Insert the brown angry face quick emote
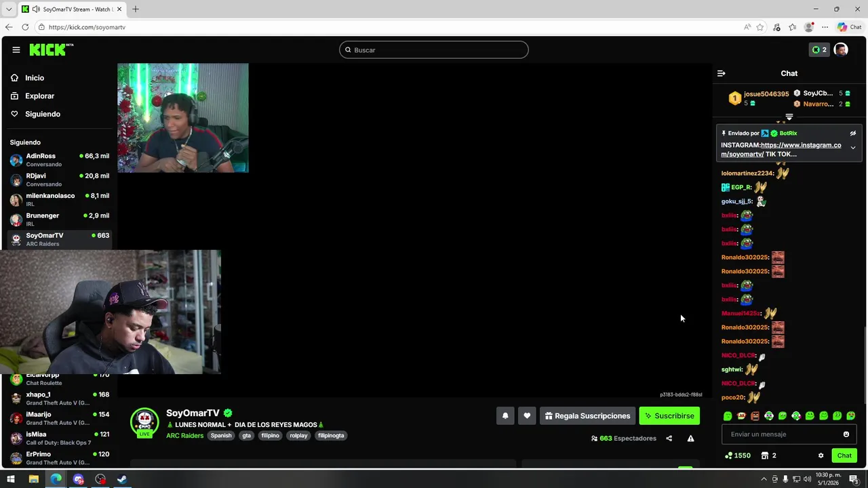This screenshot has height=488, width=868. pyautogui.click(x=755, y=415)
